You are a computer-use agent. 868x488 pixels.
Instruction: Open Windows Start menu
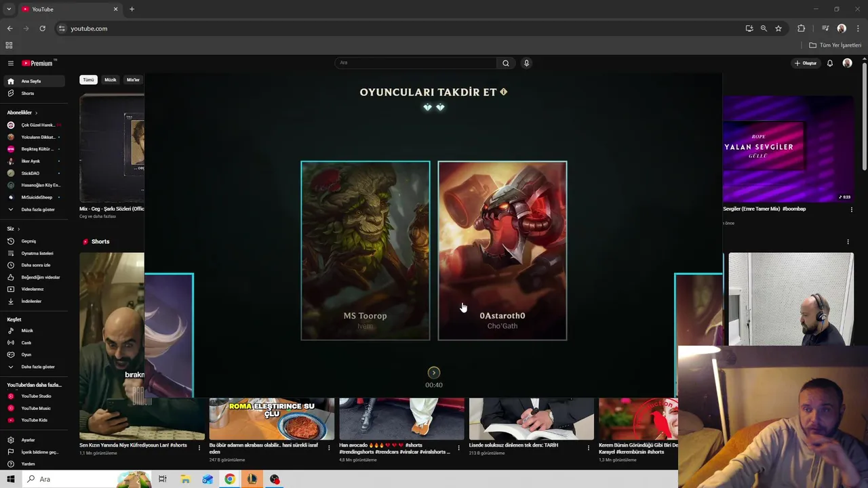(x=11, y=479)
